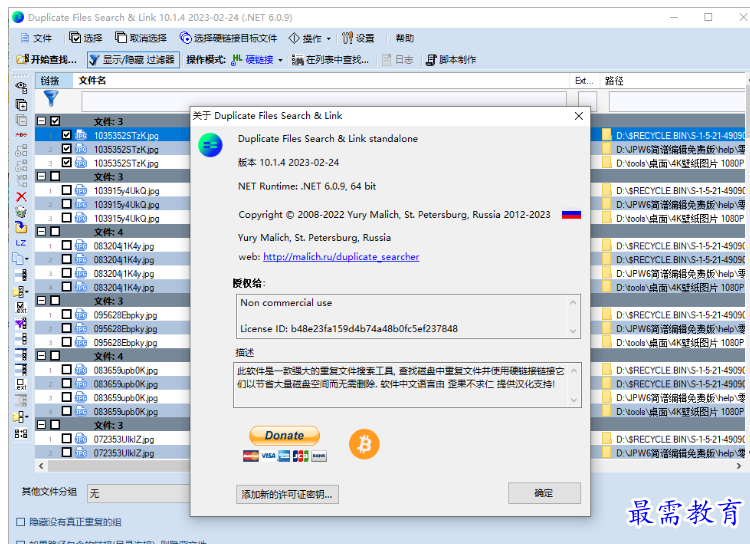
Task: Collapse the group above 103915y4UkQ.jpg
Action: pos(42,176)
